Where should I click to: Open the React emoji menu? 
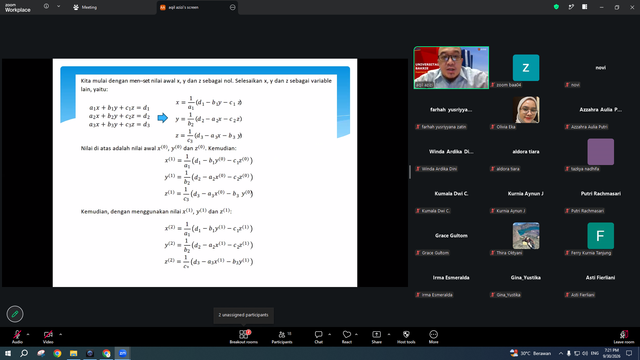(x=347, y=337)
